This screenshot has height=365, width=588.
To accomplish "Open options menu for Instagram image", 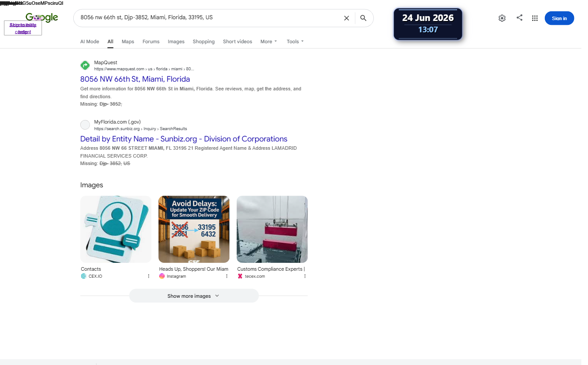I will (226, 276).
